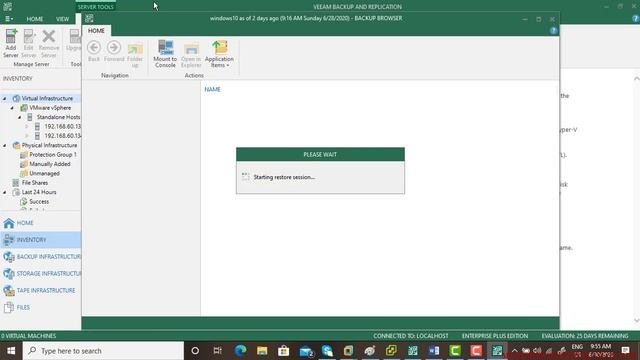
Task: Select the HOME tab in Backup Browser
Action: coord(96,31)
